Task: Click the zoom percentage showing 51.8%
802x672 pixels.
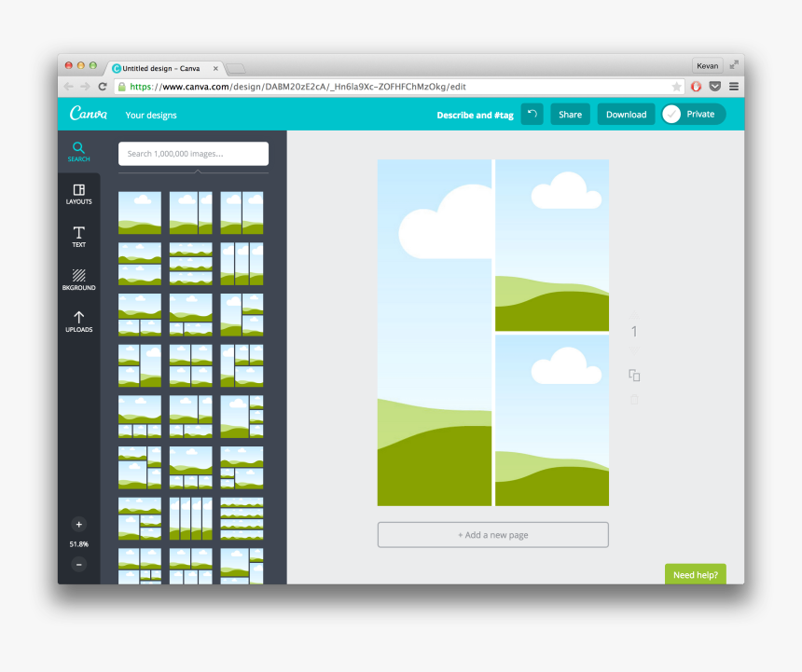Action: [78, 544]
